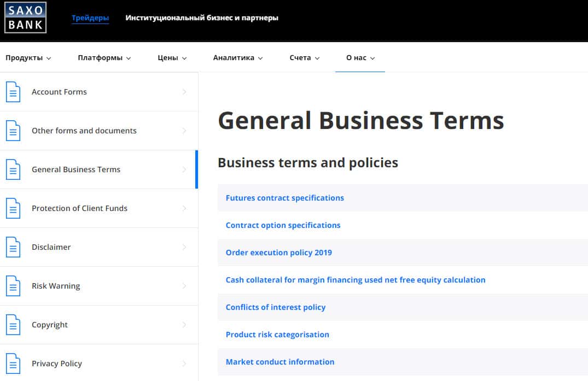Open the Order execution policy 2019 link
The width and height of the screenshot is (588, 381).
(x=278, y=253)
